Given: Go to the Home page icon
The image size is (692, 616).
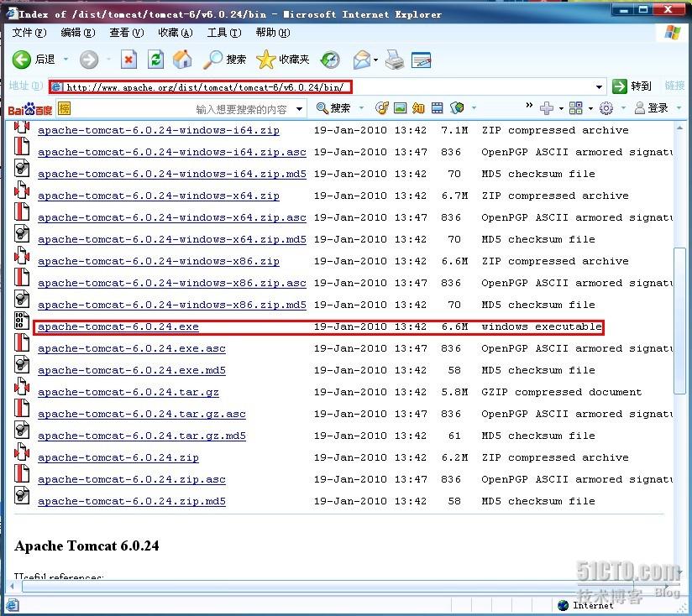Looking at the screenshot, I should 182,60.
